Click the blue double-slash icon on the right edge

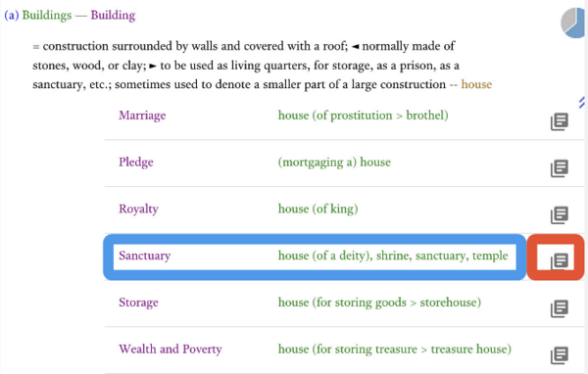[x=582, y=102]
